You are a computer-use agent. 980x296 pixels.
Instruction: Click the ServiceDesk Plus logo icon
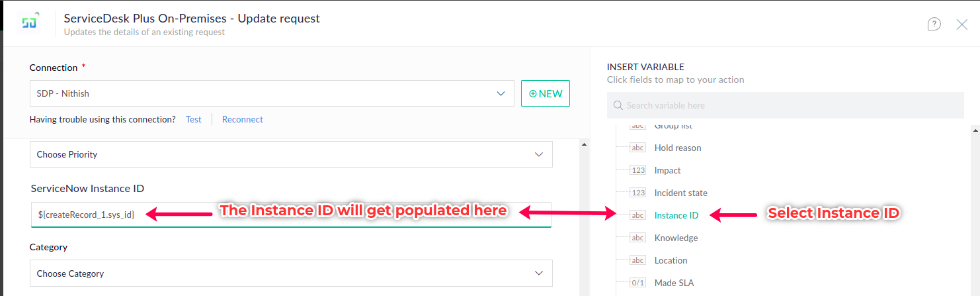click(30, 23)
